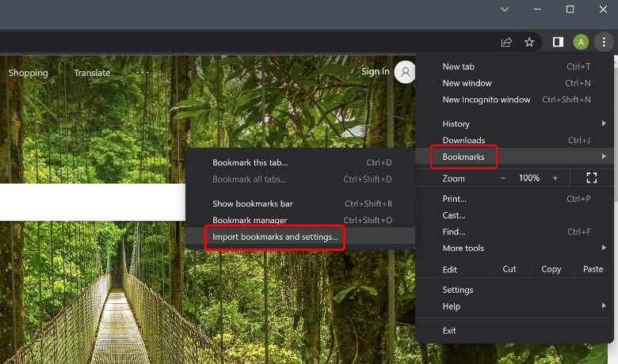The height and width of the screenshot is (364, 618).
Task: Select Import bookmarks and settings
Action: 275,237
